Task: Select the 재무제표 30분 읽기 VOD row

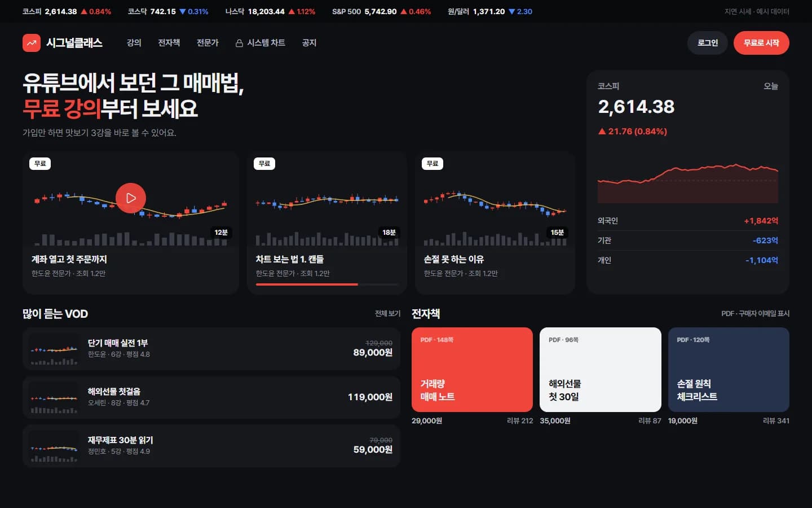Action: point(211,446)
